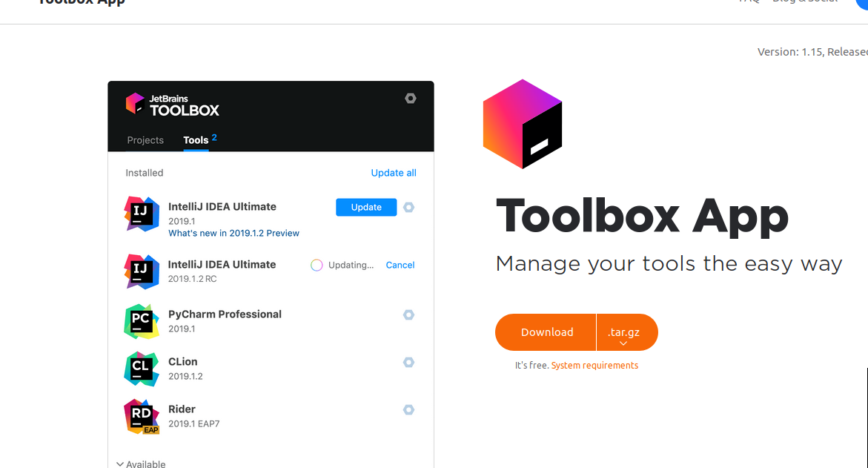
Task: Click Rider name text
Action: pos(182,409)
